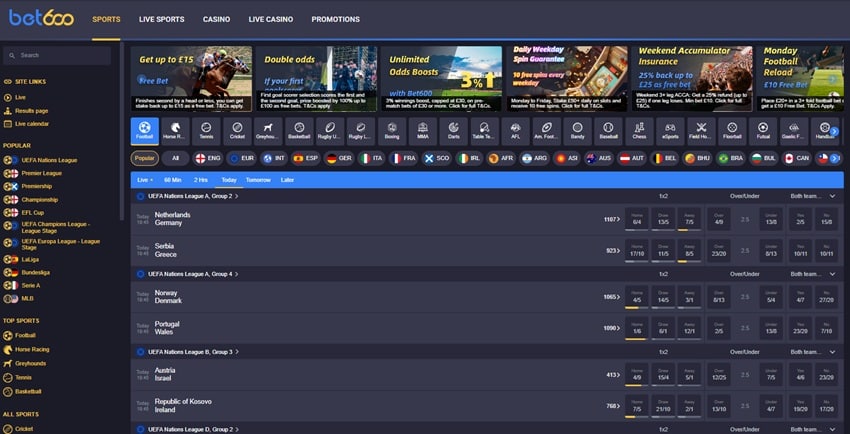Open the Horse Racing sport tile

click(175, 131)
